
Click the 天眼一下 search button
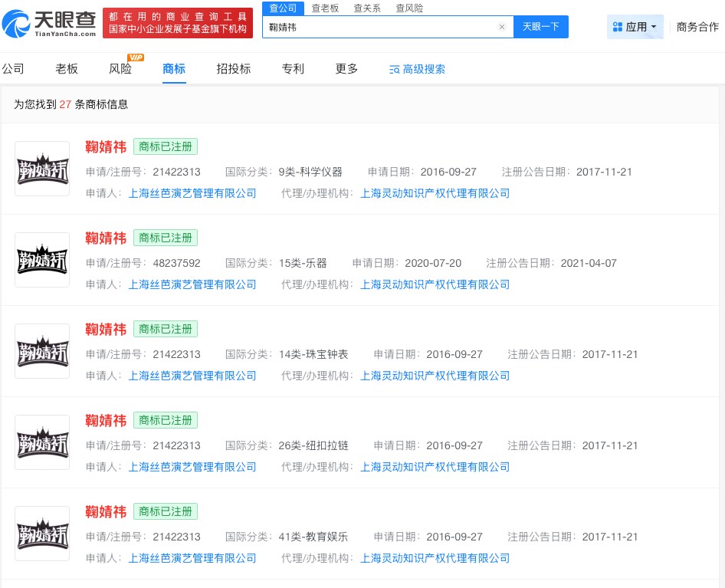[541, 27]
